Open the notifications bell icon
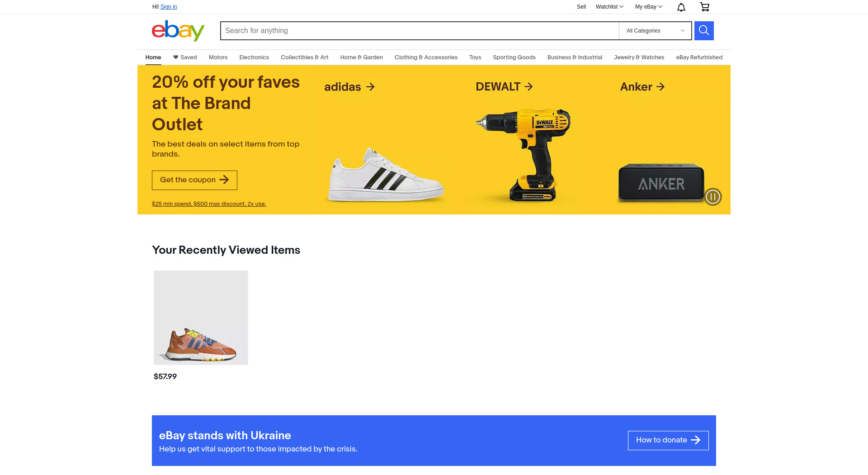Screen dimensions: 868x475 tap(681, 7)
